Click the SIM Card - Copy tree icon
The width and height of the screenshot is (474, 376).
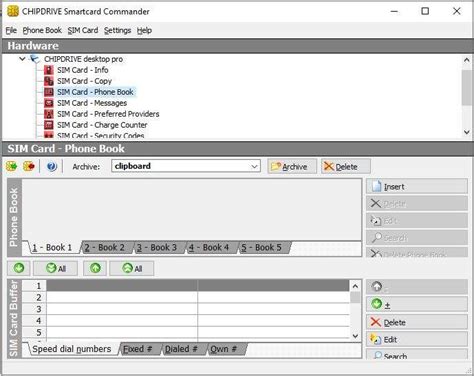pos(49,81)
